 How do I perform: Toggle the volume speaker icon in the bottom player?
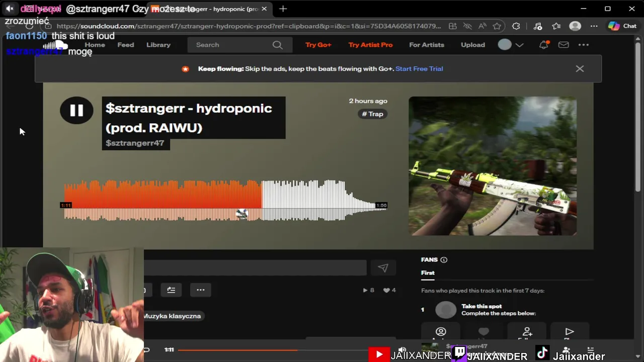pos(402,349)
